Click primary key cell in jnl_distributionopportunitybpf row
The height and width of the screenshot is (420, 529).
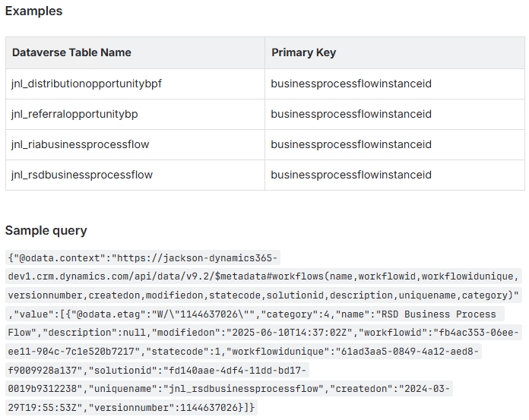(351, 84)
